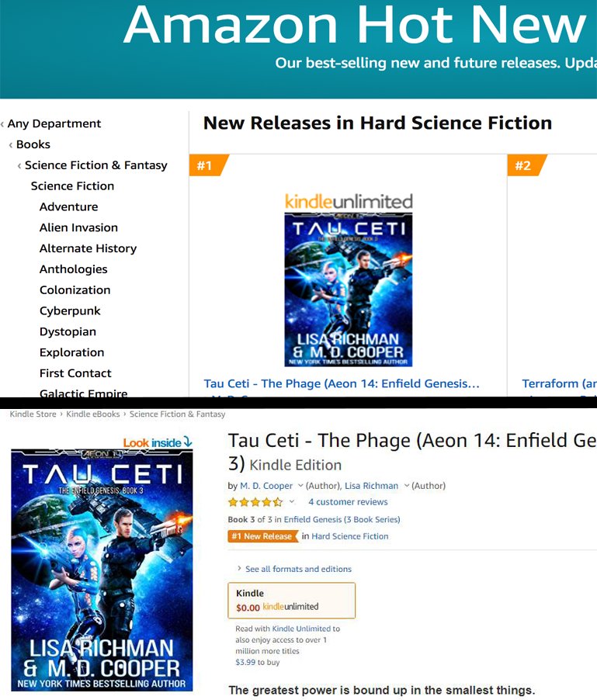Click the large Tau Ceti book cover
The image size is (597, 700).
pyautogui.click(x=102, y=570)
